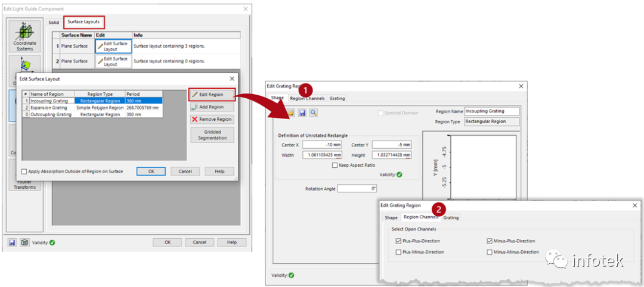Click the save icon in Edit Light Guide Component footer
Image resolution: width=644 pixels, height=287 pixels.
pyautogui.click(x=13, y=242)
